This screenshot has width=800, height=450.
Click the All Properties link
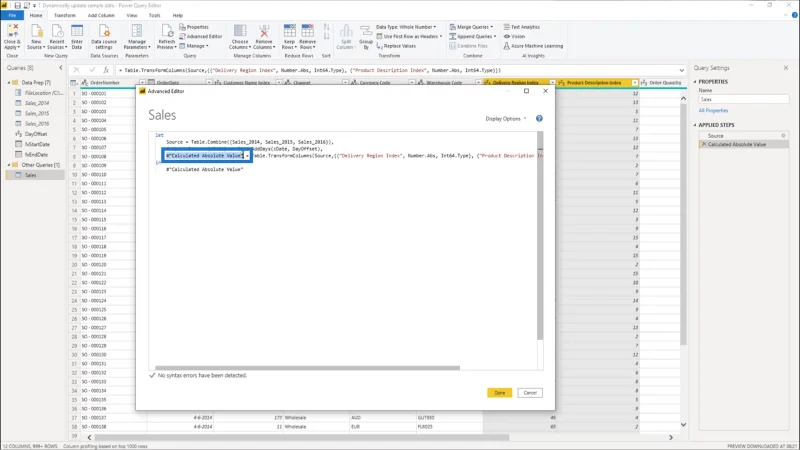tap(713, 111)
